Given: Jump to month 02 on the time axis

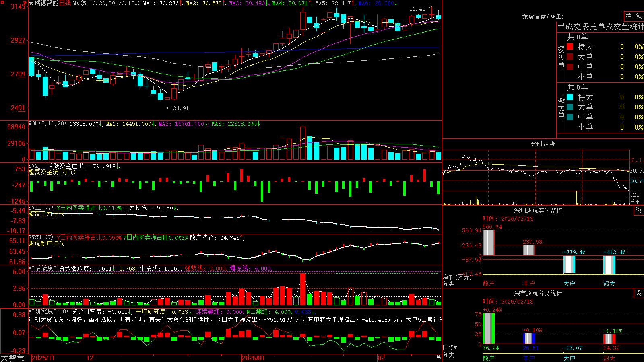Looking at the screenshot, I should 381,358.
